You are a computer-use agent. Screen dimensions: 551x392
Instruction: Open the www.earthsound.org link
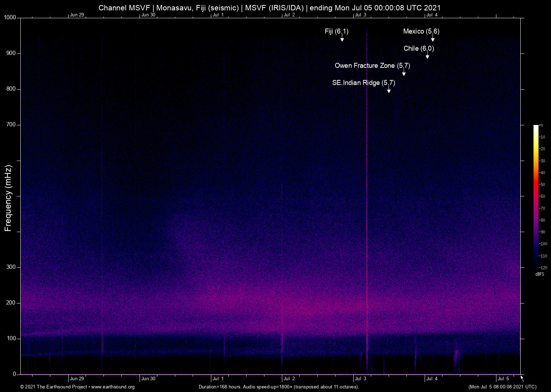point(113,387)
